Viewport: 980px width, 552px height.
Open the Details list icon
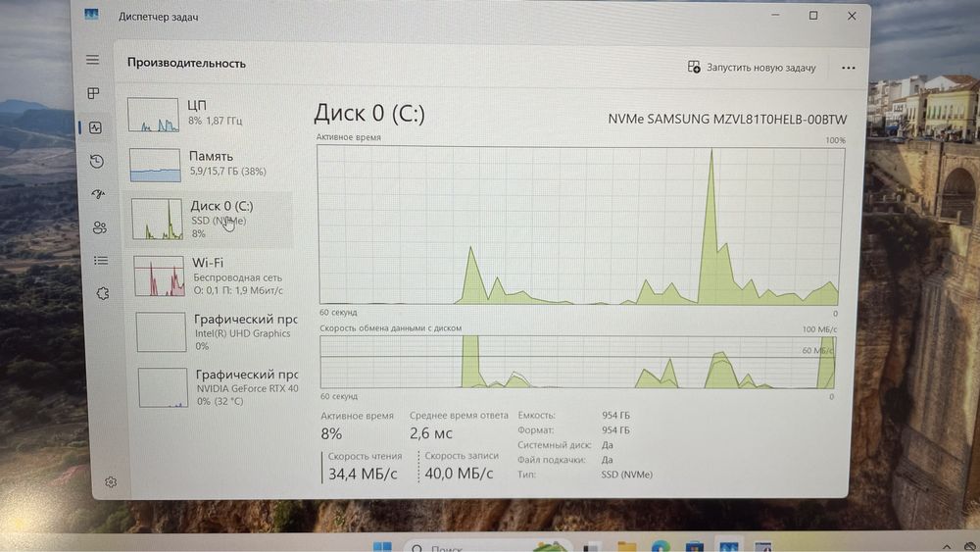coord(101,260)
